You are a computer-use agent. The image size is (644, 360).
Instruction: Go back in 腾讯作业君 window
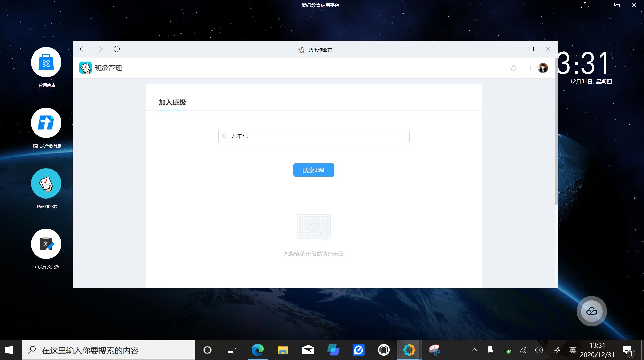pyautogui.click(x=83, y=49)
